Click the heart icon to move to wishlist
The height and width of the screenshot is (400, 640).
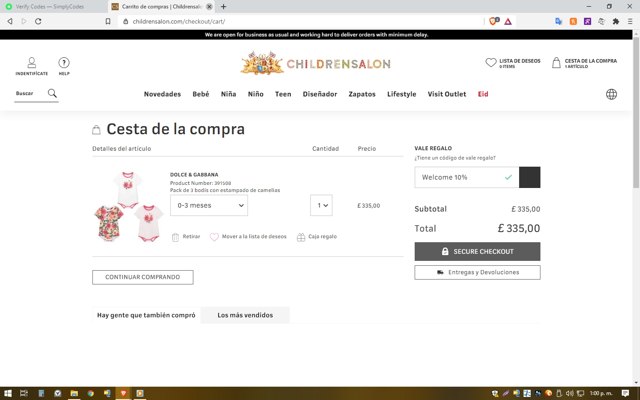pos(214,237)
